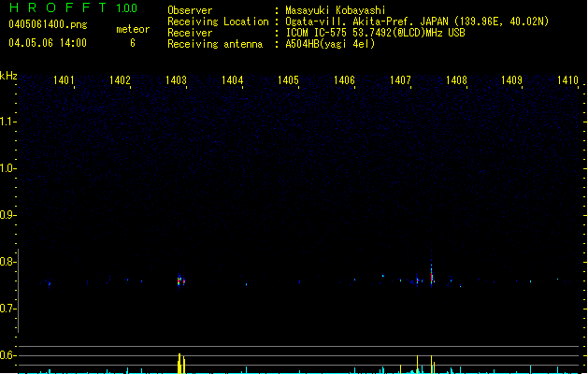The image size is (588, 374).
Task: Click the tall meteor echo before 1408
Action: 432,274
